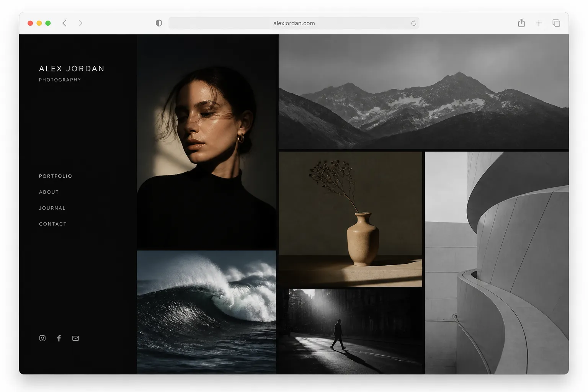
Task: Reload the page with the refresh icon
Action: 413,23
